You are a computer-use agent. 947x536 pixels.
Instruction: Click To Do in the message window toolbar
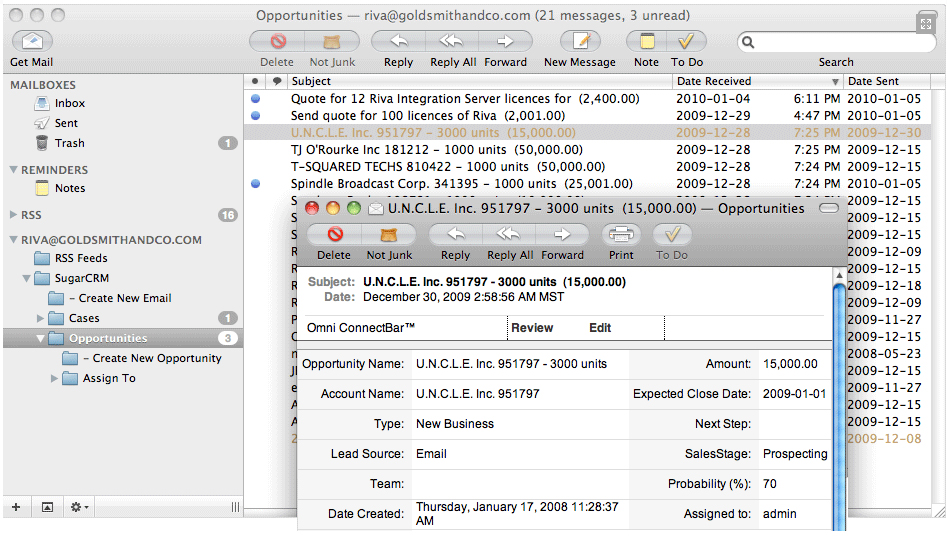click(672, 234)
